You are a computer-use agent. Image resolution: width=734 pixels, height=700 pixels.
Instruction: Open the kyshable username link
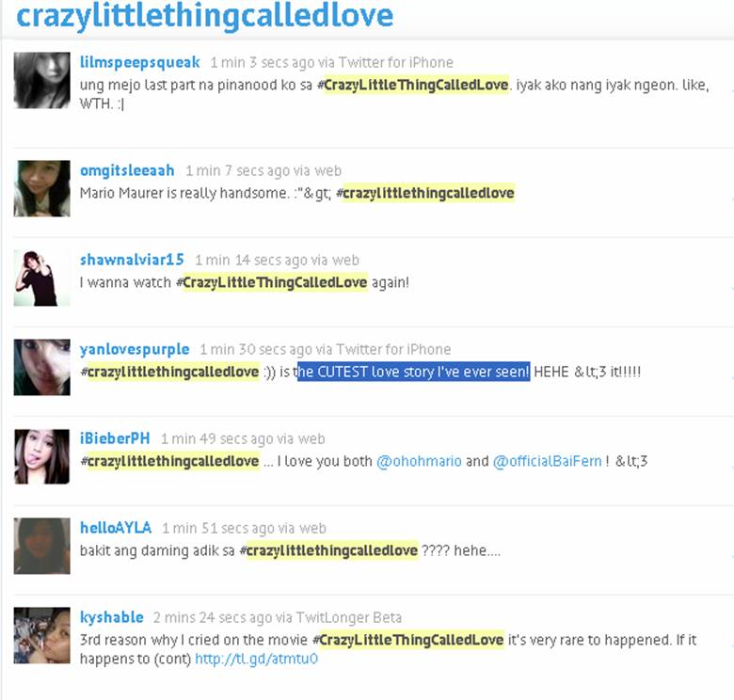point(111,617)
